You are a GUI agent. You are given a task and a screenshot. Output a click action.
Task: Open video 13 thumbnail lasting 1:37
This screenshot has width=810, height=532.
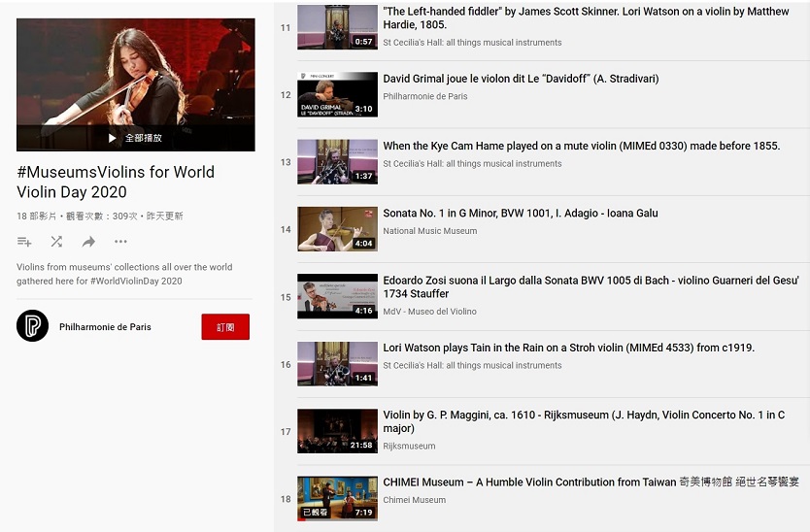[337, 162]
